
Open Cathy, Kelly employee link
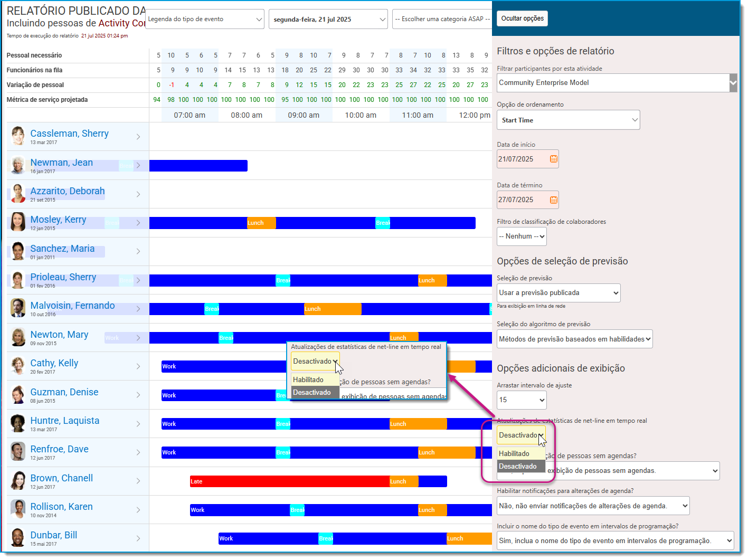coord(54,363)
